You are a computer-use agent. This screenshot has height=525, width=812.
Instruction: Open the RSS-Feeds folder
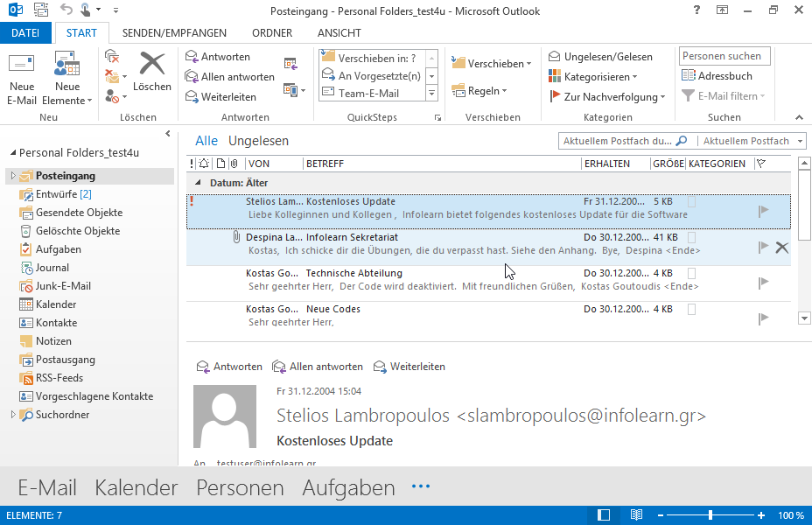[x=51, y=378]
